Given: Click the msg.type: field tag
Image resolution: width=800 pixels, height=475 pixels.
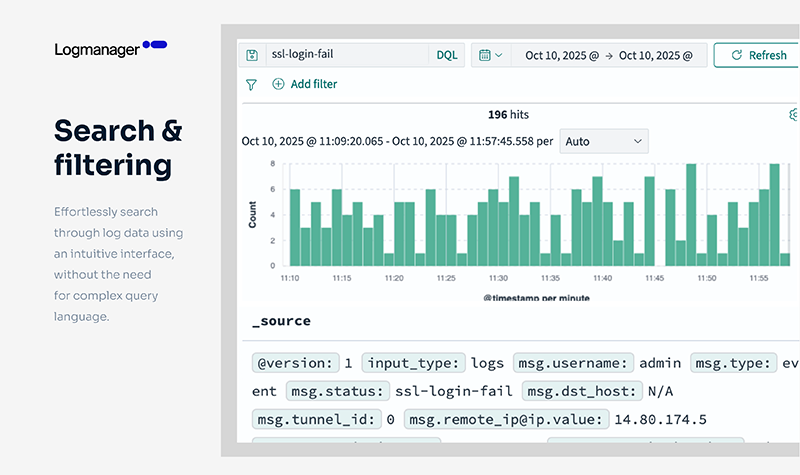Looking at the screenshot, I should click(733, 363).
